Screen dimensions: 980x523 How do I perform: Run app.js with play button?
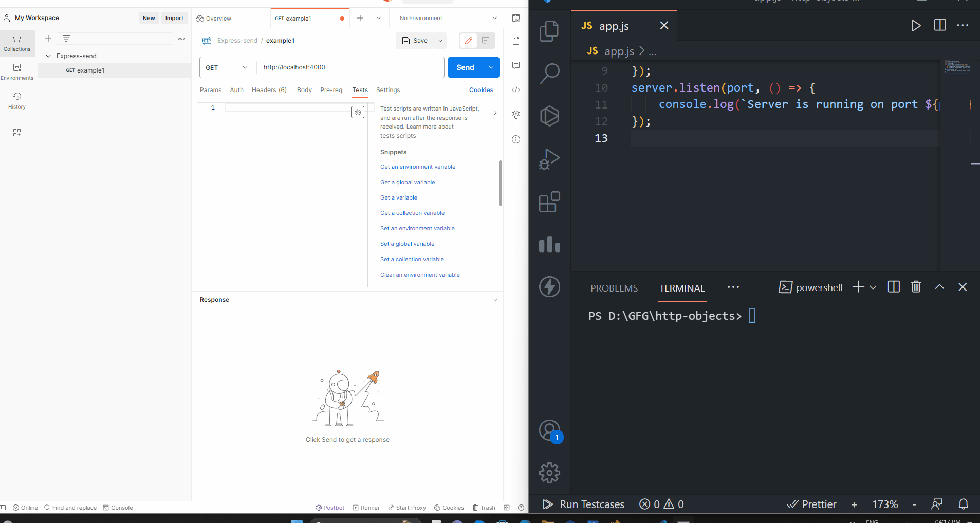916,26
